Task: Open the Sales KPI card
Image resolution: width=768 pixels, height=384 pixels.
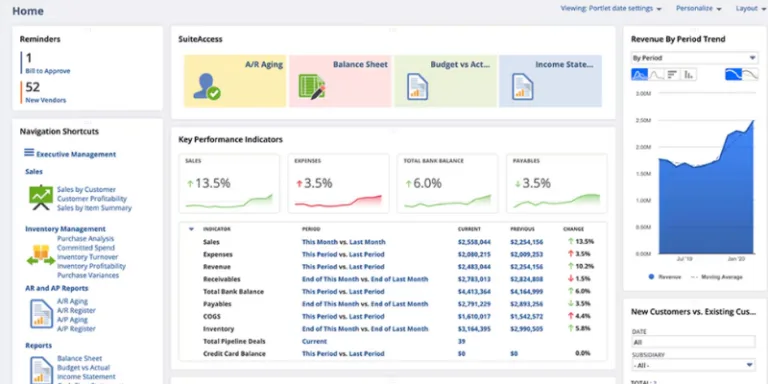Action: pyautogui.click(x=229, y=184)
